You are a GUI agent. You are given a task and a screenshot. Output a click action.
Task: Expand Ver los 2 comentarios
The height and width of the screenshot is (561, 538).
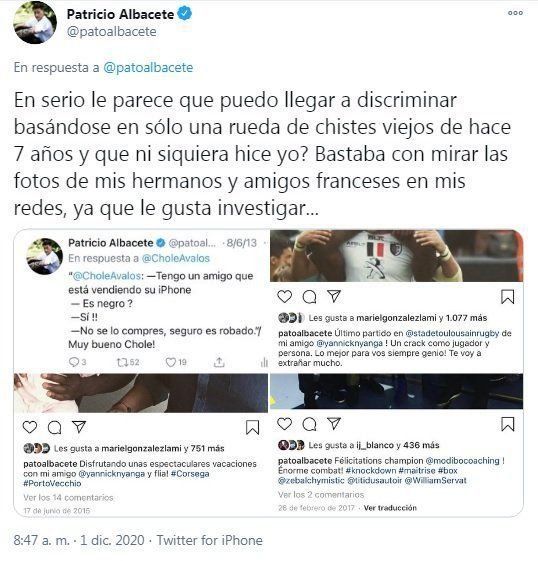[321, 494]
